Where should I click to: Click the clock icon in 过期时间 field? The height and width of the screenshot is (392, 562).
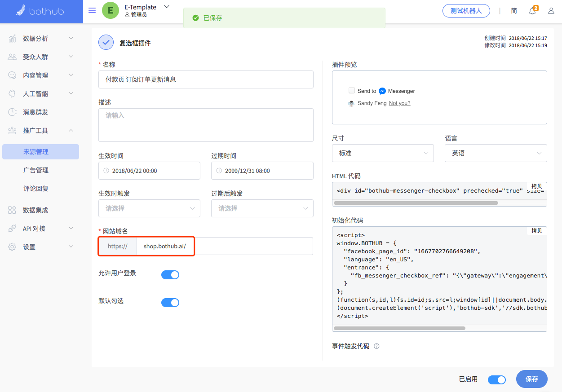[219, 171]
